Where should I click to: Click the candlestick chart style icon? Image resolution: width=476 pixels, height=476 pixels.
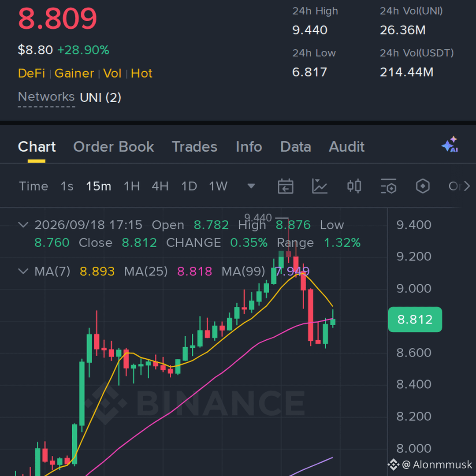point(354,186)
